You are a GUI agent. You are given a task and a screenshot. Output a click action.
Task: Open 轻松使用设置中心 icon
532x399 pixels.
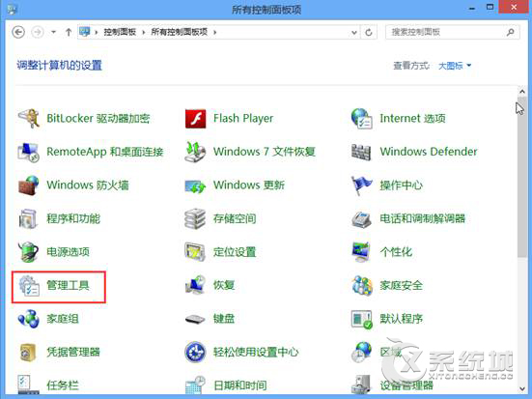(x=195, y=352)
